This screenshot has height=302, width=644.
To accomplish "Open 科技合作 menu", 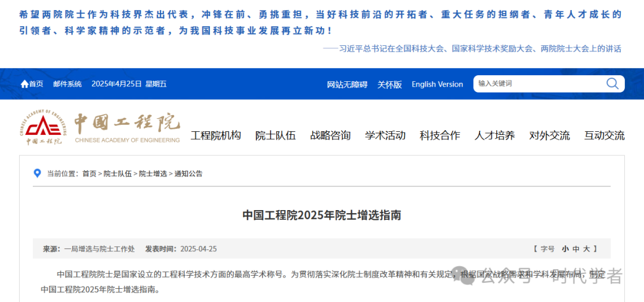I will point(440,135).
